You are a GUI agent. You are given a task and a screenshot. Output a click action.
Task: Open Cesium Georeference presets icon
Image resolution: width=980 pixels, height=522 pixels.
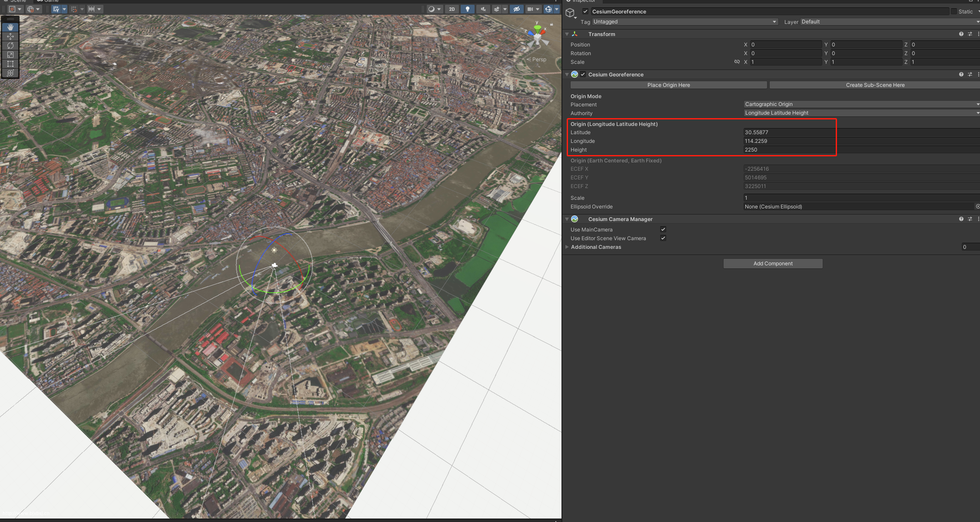(970, 74)
